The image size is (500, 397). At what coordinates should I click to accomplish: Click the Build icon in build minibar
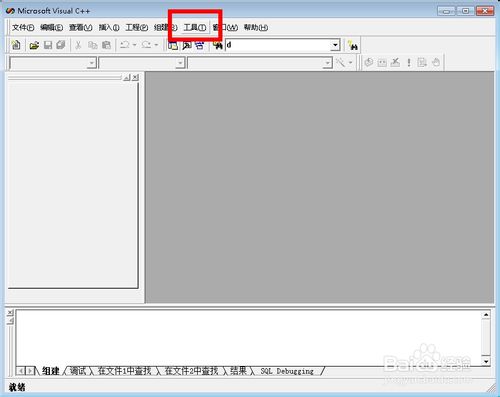[382, 62]
